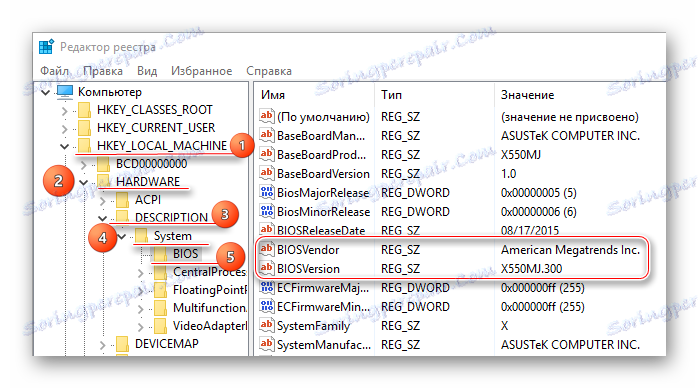Click the VideoAdapter folder icon
The width and height of the screenshot is (698, 388).
[161, 326]
